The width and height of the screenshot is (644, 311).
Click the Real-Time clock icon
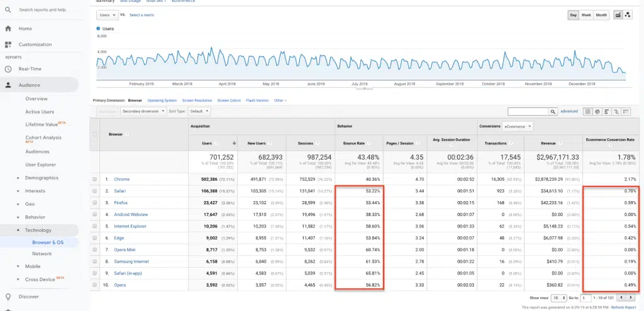click(8, 69)
